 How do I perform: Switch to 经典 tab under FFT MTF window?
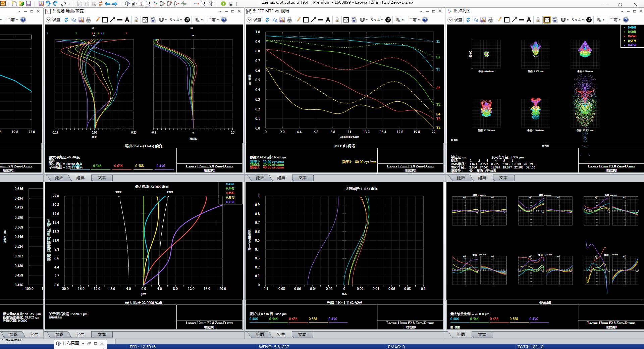tap(281, 178)
